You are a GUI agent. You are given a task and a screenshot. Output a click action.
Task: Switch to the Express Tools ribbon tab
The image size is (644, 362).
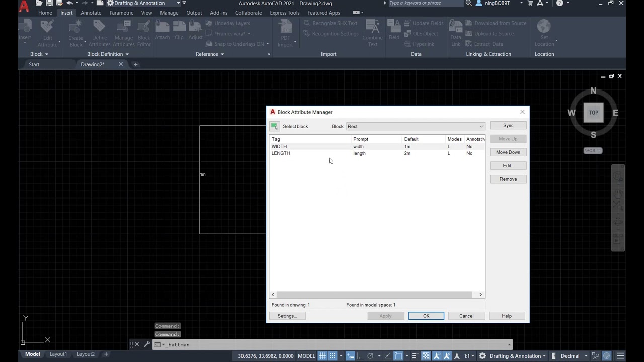[x=284, y=13]
